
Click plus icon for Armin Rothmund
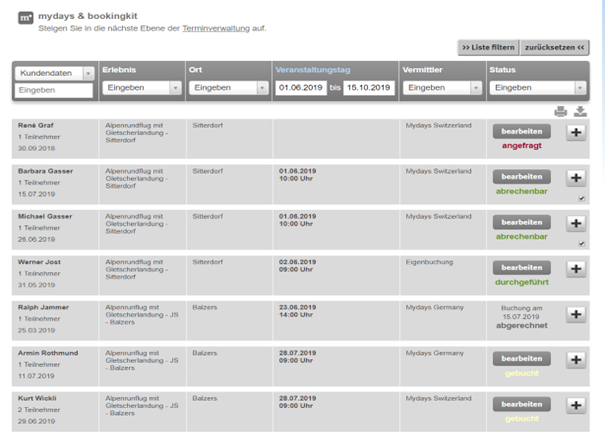576,359
